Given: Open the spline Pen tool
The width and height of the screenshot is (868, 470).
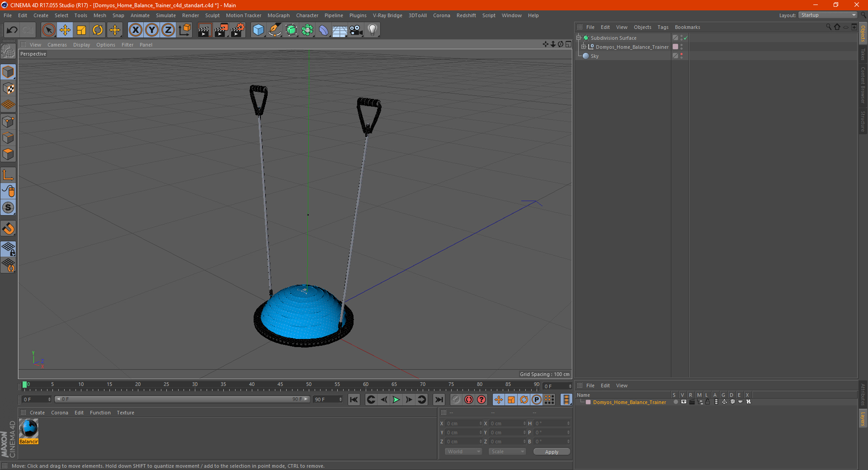Looking at the screenshot, I should [x=275, y=30].
